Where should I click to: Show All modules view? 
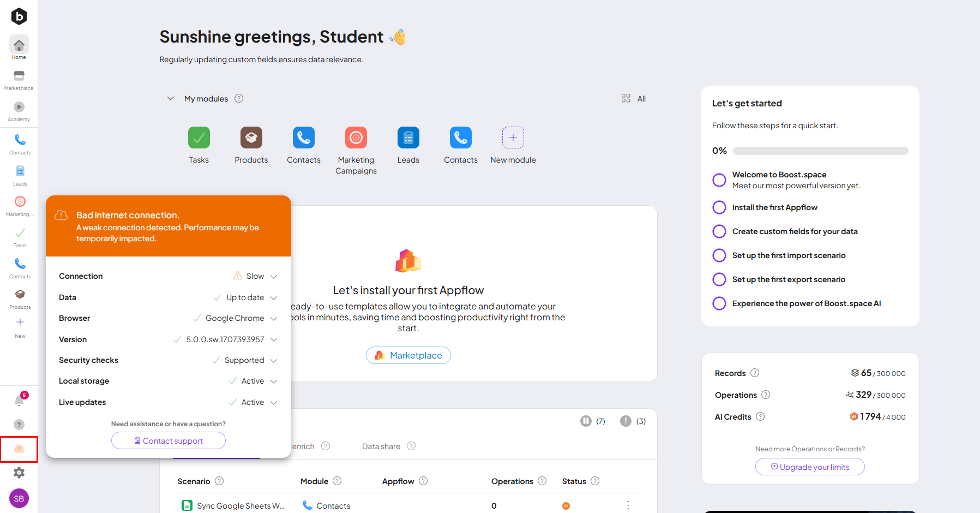[634, 99]
